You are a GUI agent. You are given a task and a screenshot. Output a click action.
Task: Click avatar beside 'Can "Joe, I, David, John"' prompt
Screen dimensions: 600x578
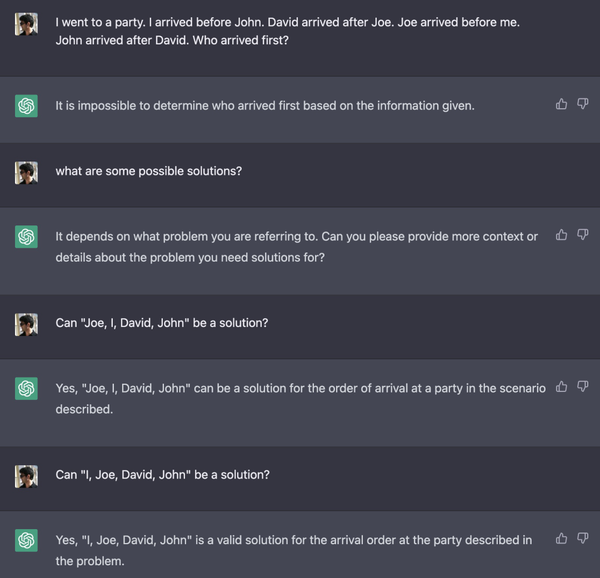coord(27,324)
